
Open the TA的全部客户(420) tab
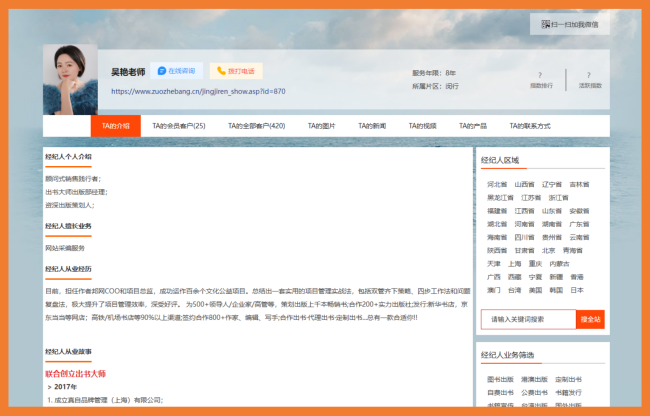click(256, 126)
